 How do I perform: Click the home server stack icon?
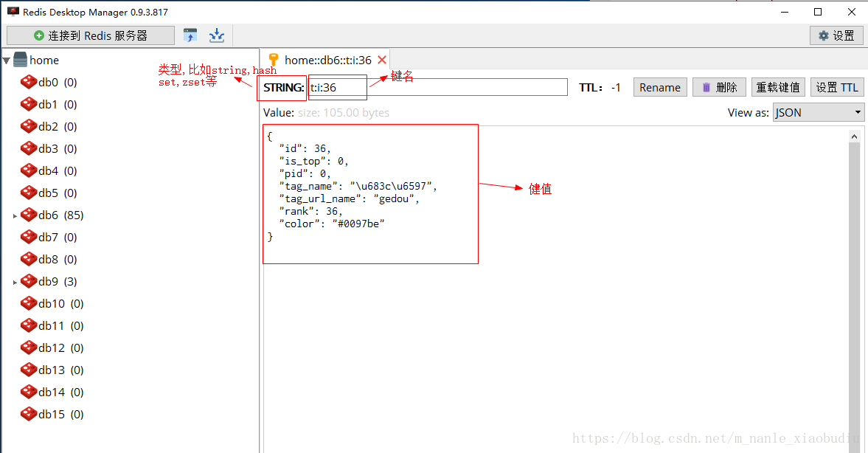pos(21,60)
